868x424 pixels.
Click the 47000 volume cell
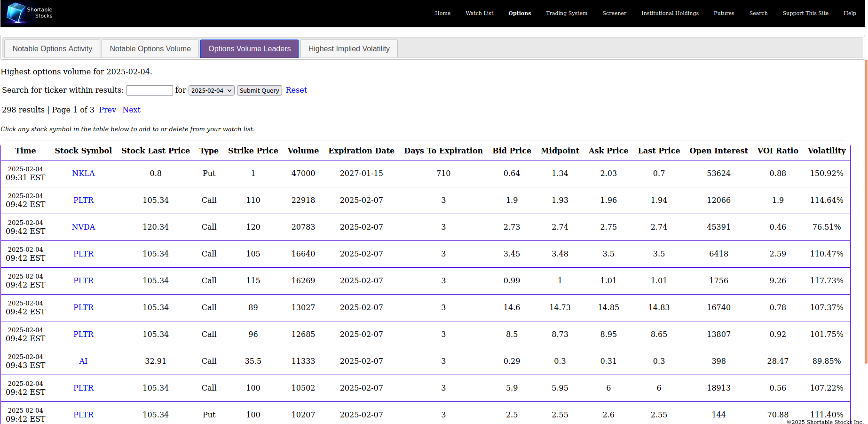(303, 173)
